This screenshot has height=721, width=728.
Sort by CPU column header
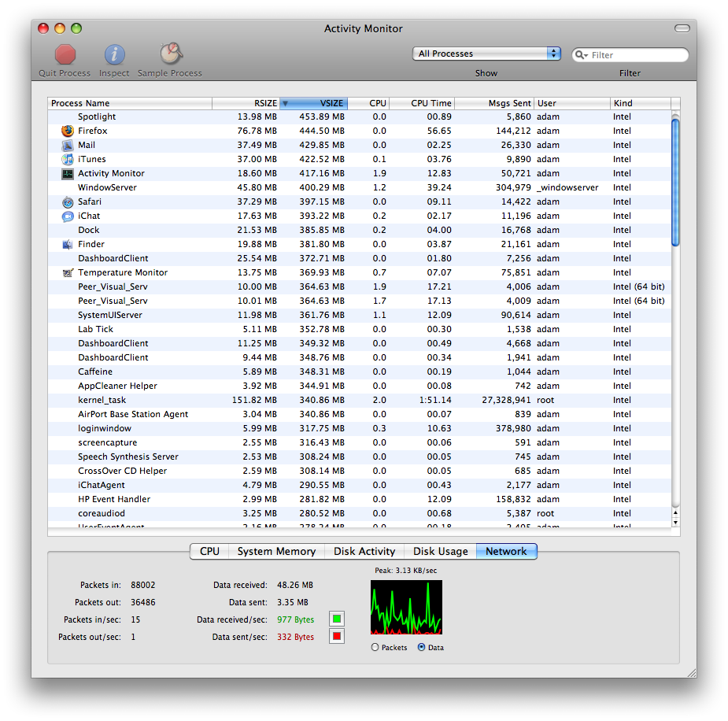[x=368, y=103]
